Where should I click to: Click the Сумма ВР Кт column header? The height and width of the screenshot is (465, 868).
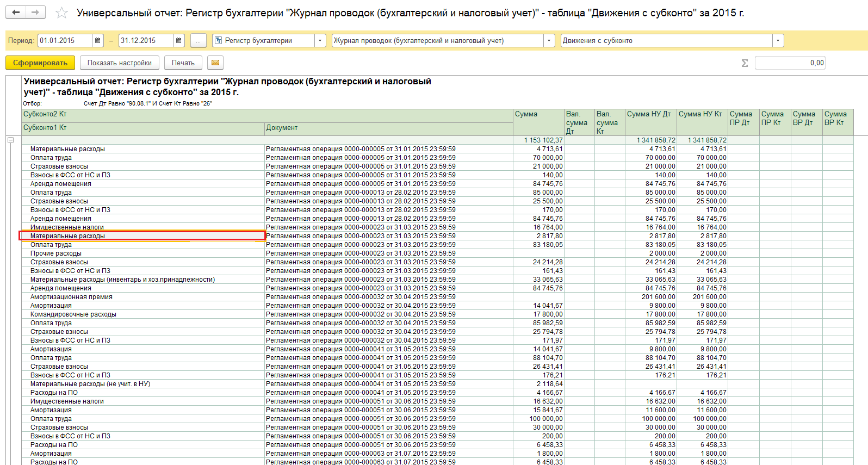(x=838, y=122)
